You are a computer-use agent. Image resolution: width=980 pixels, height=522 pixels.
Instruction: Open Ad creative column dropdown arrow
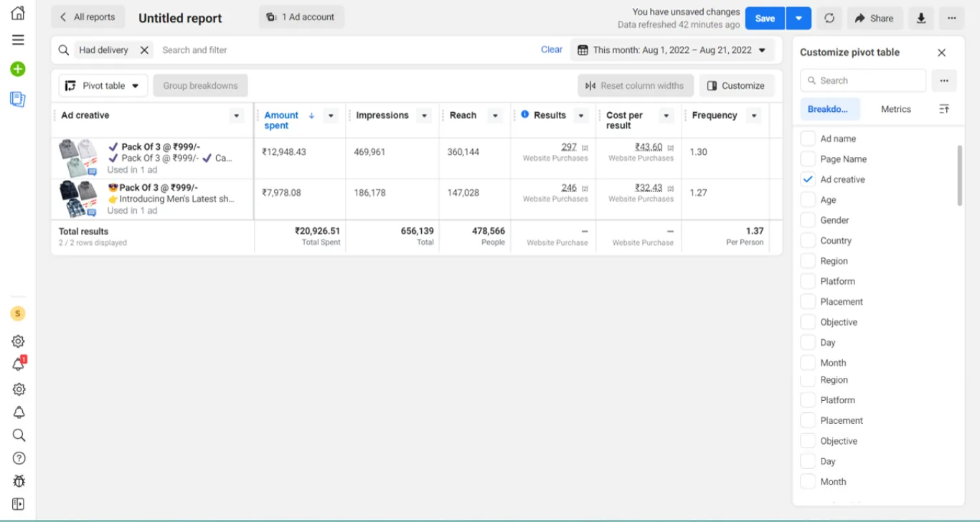click(236, 115)
